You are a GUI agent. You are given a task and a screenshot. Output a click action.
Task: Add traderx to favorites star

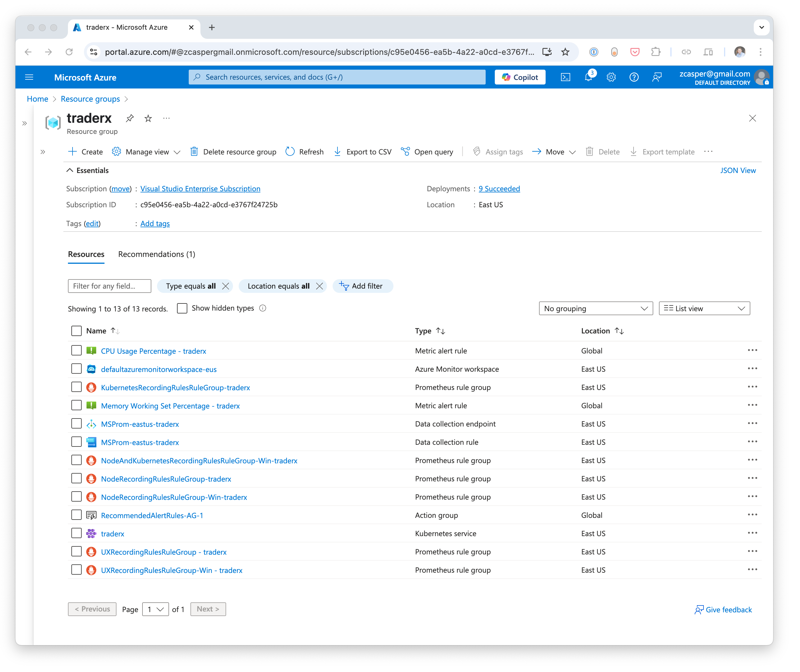[x=148, y=118]
